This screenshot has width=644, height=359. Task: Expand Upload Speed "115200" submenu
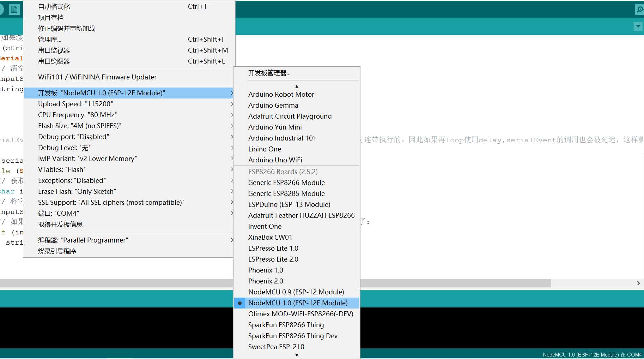tap(129, 104)
